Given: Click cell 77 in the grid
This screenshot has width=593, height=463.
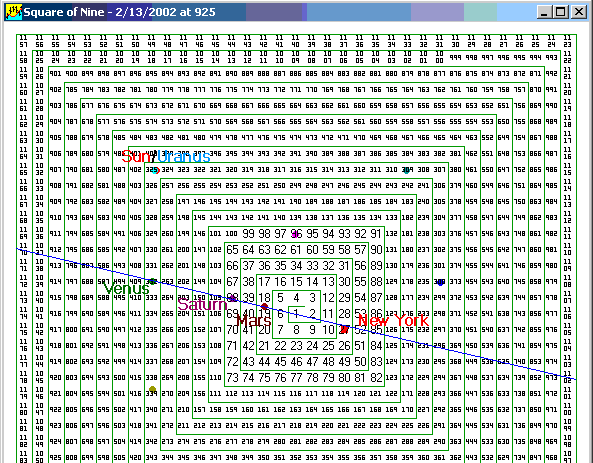Looking at the screenshot, I should click(x=296, y=378).
